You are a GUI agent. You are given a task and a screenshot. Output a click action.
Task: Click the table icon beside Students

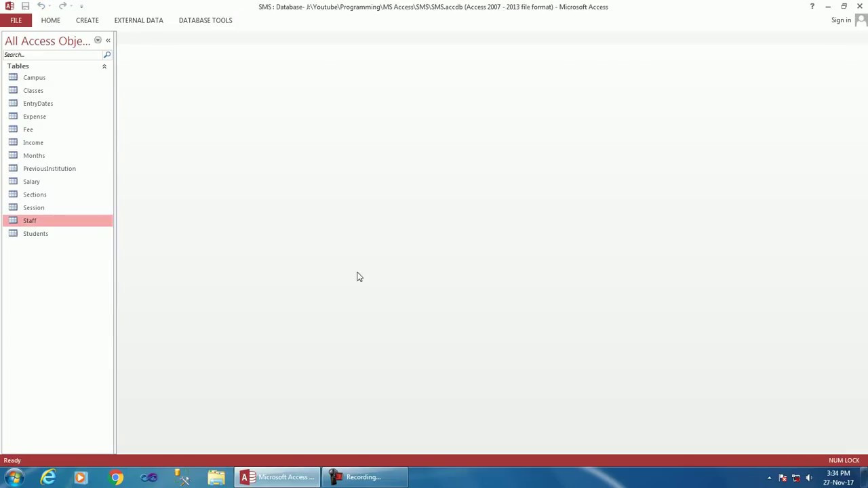[13, 233]
